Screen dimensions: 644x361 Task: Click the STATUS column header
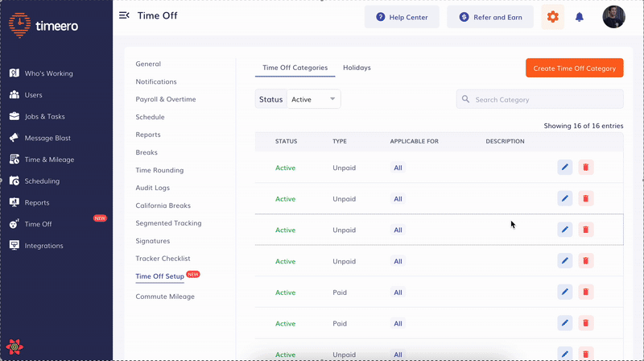click(x=287, y=141)
